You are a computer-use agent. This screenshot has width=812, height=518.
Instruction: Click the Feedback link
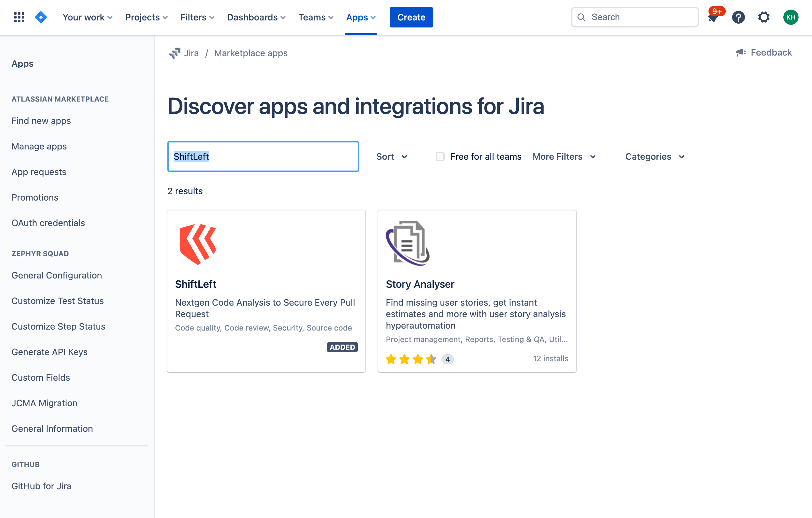click(x=771, y=52)
